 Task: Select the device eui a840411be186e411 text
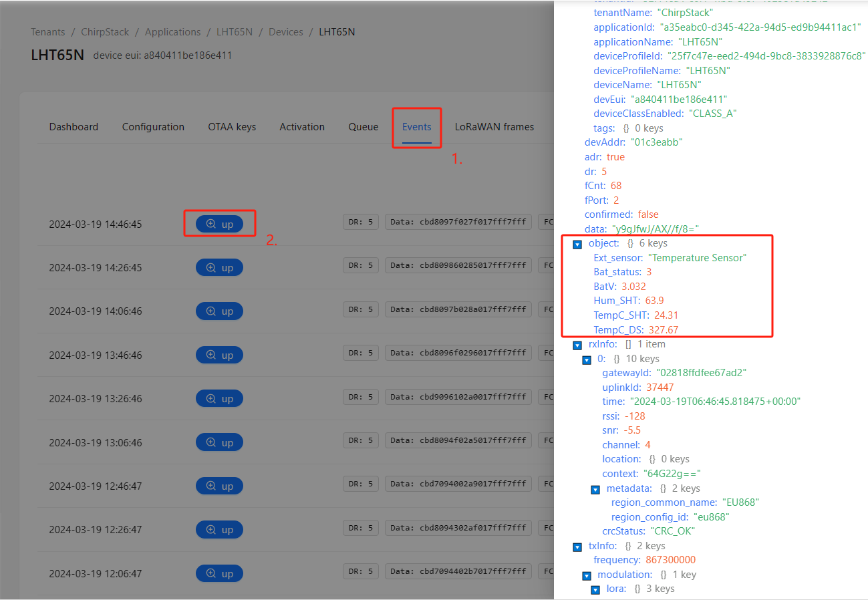162,55
